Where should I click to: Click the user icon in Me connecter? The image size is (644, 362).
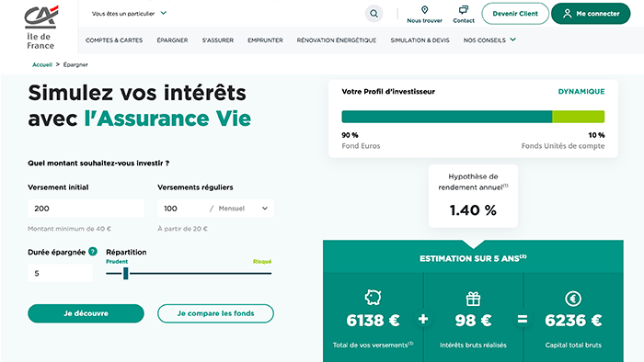568,14
